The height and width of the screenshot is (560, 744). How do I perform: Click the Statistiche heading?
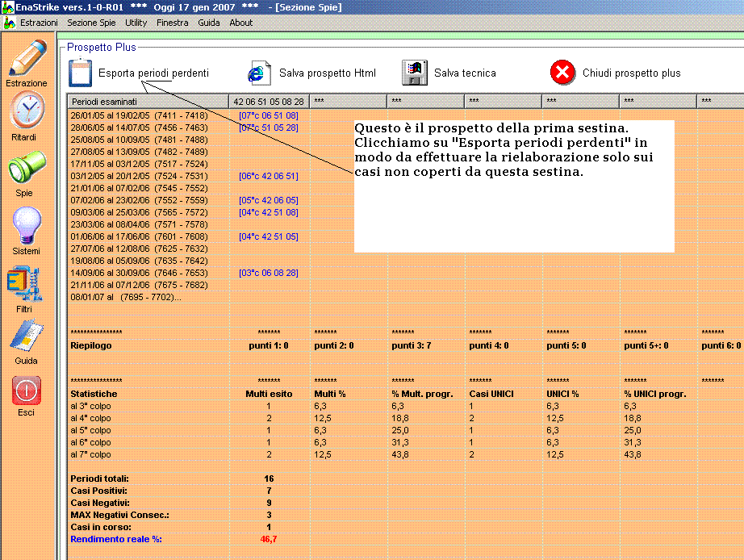click(94, 394)
